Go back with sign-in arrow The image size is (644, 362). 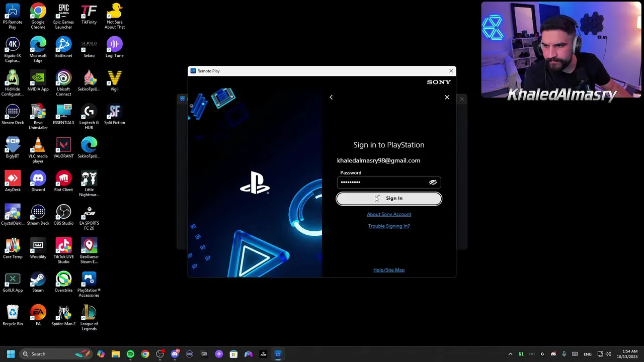[x=331, y=97]
